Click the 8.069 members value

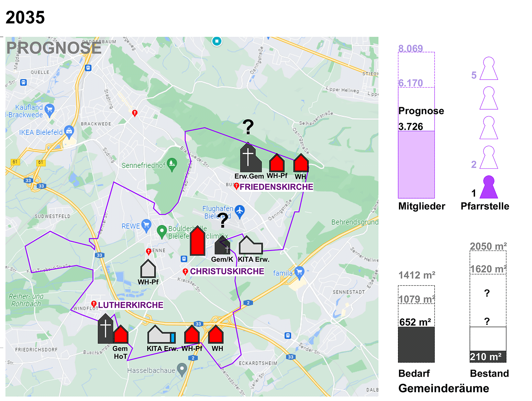click(x=411, y=48)
